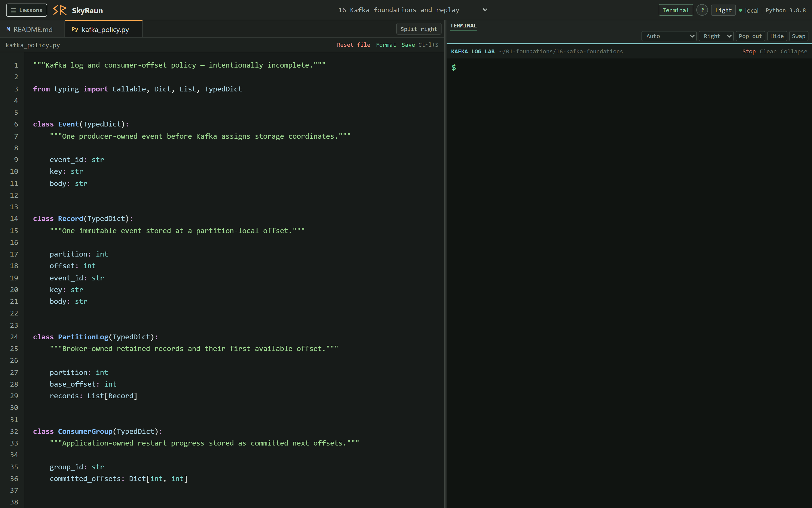Screen dimensions: 812x508
Task: Click the KAFKA LOG LAB title
Action: click(472, 51)
